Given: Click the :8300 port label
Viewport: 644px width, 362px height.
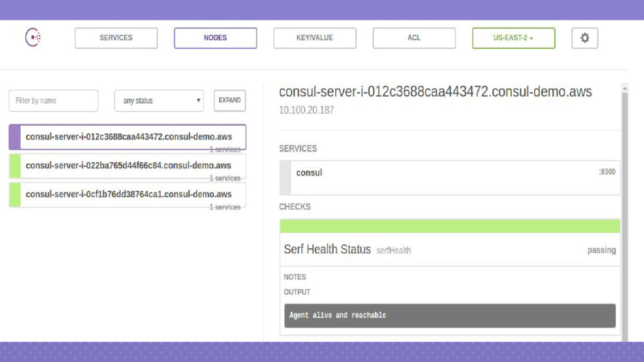Looking at the screenshot, I should 607,172.
